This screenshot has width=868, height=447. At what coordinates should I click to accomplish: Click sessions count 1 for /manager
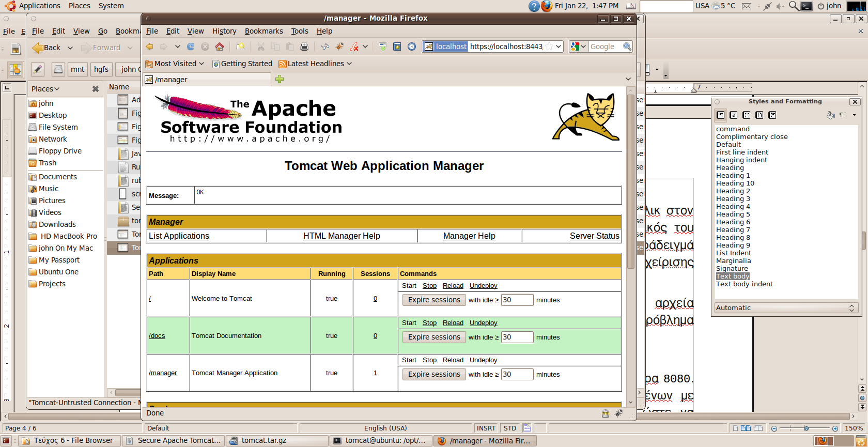(375, 373)
